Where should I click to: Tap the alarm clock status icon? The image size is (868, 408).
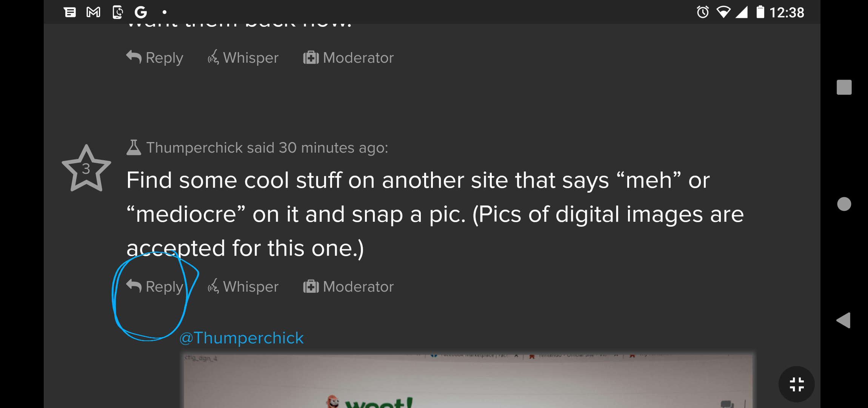[703, 12]
